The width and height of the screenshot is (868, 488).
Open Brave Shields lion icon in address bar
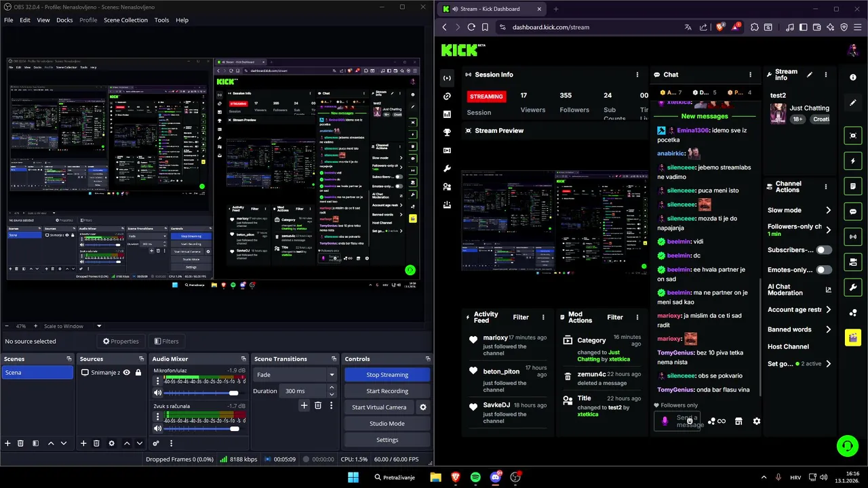(x=720, y=27)
